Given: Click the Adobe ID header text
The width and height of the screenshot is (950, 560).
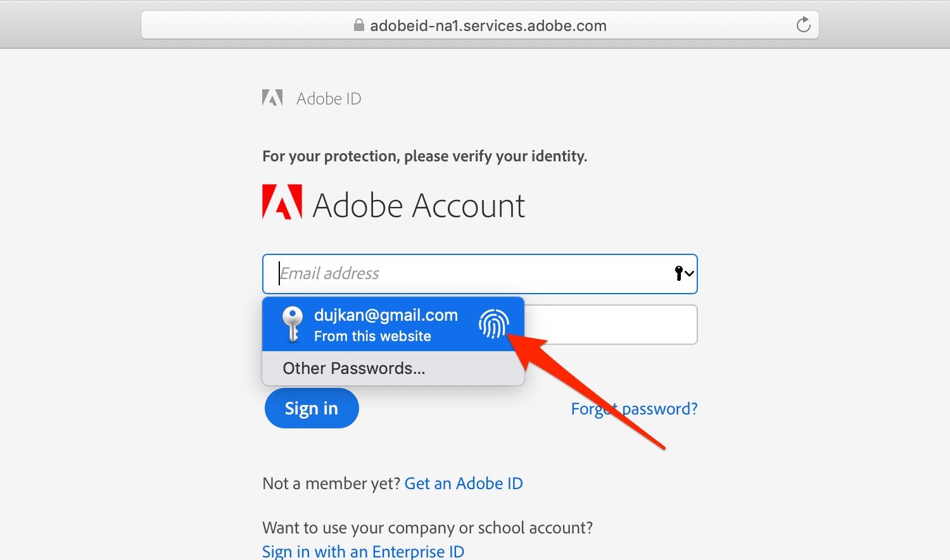Looking at the screenshot, I should click(329, 99).
